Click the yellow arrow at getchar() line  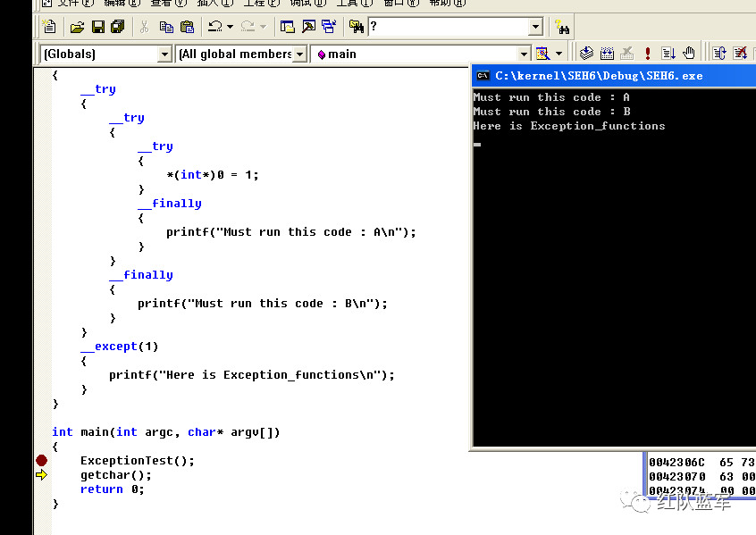[41, 475]
